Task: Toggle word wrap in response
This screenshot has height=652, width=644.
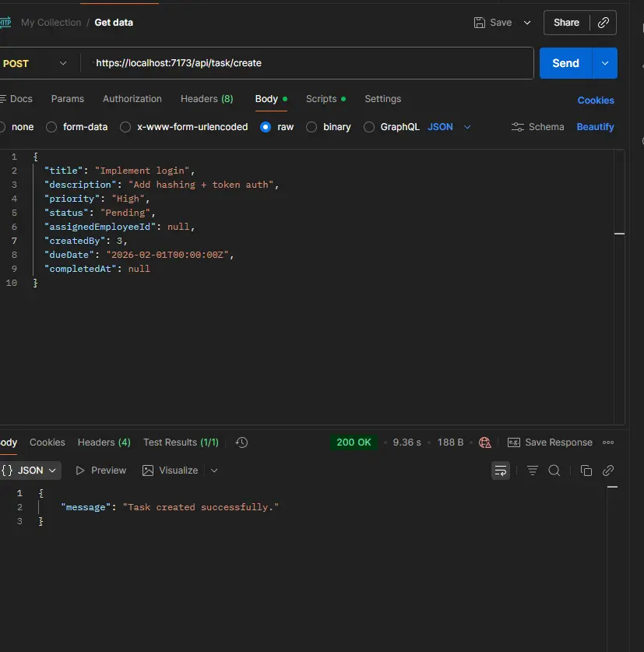Action: (501, 470)
